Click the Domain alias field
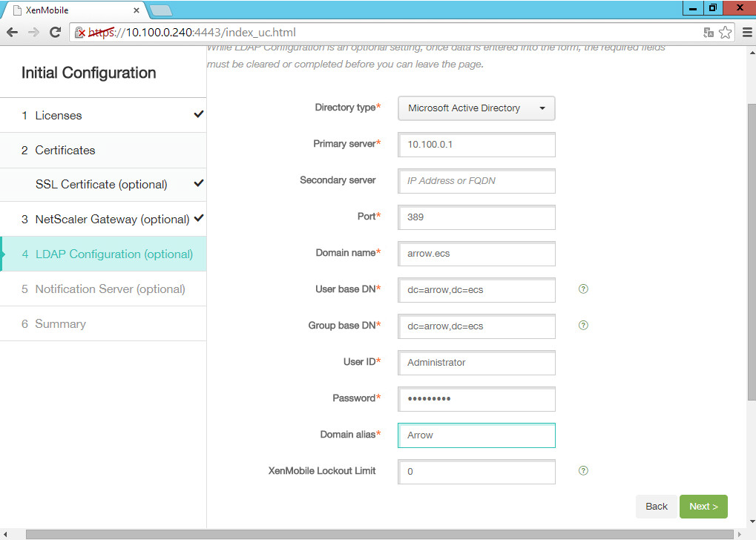Image resolution: width=756 pixels, height=540 pixels. pos(476,435)
